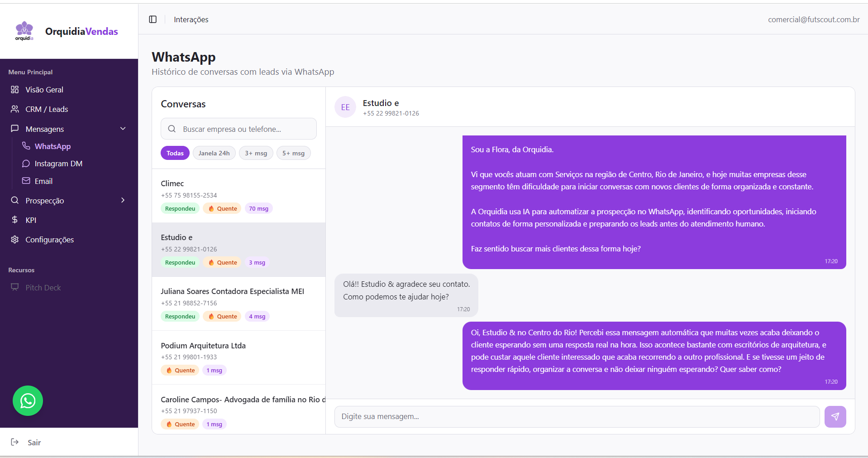Click the Configurações gear icon
Screen dimensions: 868x458
(15, 239)
